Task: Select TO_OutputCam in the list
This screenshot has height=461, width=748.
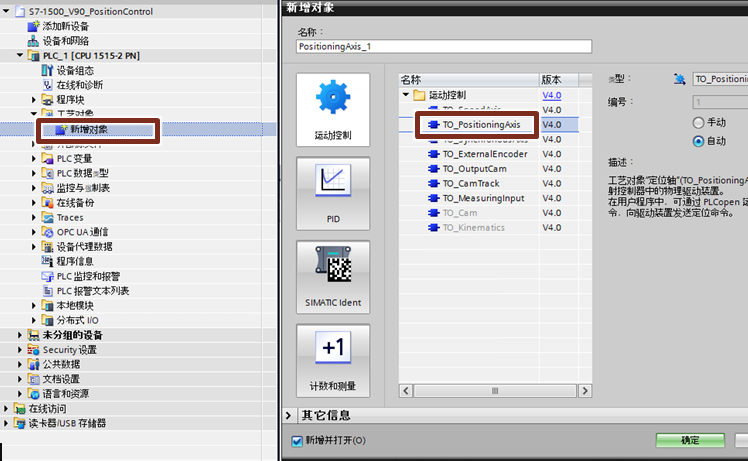Action: point(475,169)
